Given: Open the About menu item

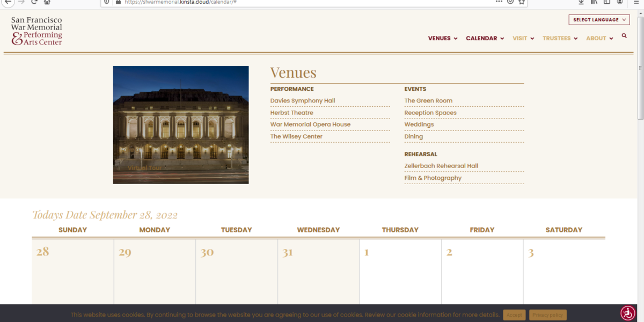Looking at the screenshot, I should click(x=599, y=39).
